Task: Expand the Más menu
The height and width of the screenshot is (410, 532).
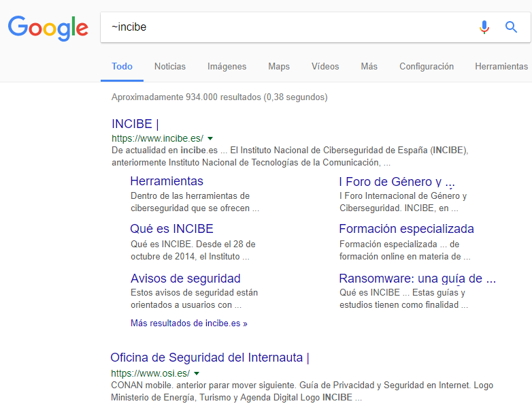Action: [369, 66]
